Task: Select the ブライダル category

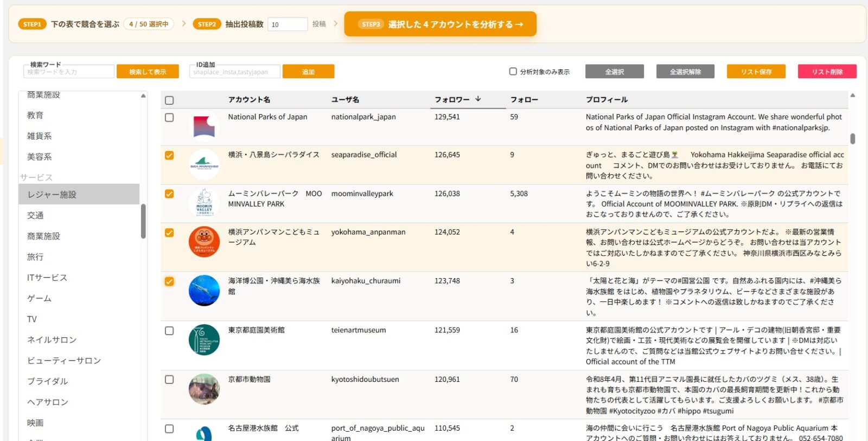Action: tap(79, 381)
